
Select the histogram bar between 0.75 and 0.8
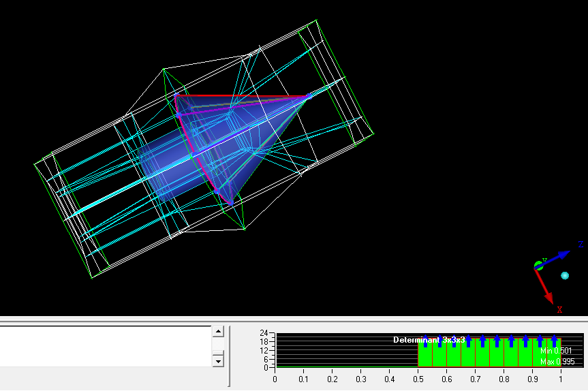497,356
